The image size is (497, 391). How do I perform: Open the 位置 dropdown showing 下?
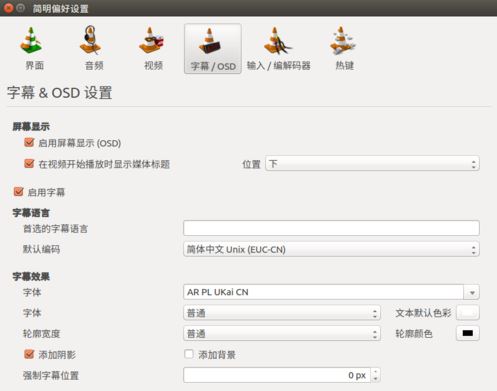[x=372, y=164]
